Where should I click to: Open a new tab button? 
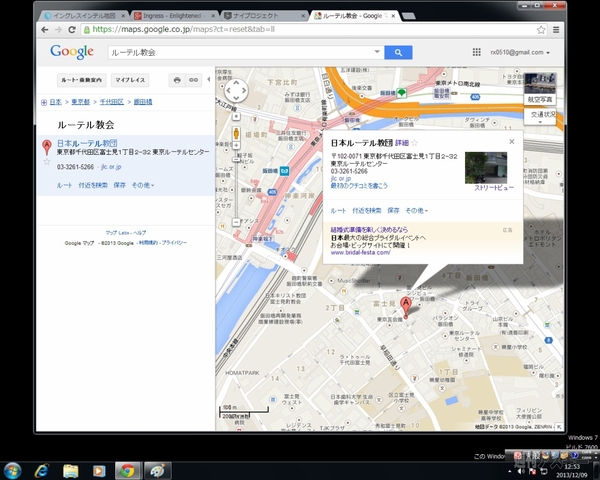pyautogui.click(x=409, y=16)
